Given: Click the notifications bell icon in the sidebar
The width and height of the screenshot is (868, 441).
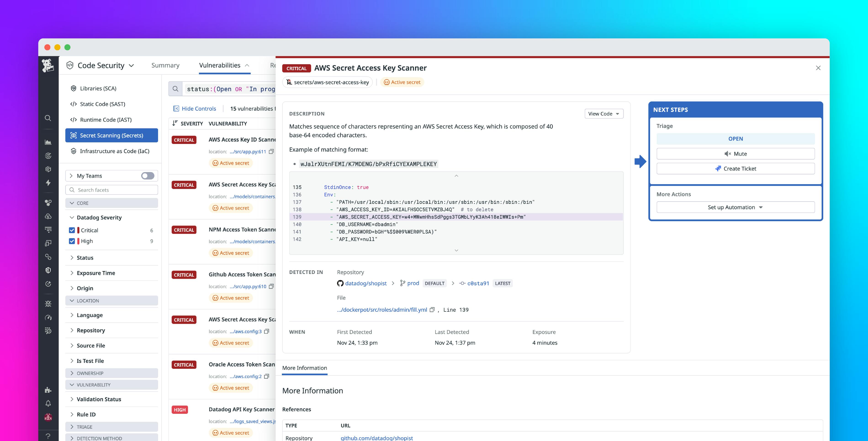Looking at the screenshot, I should (x=48, y=403).
